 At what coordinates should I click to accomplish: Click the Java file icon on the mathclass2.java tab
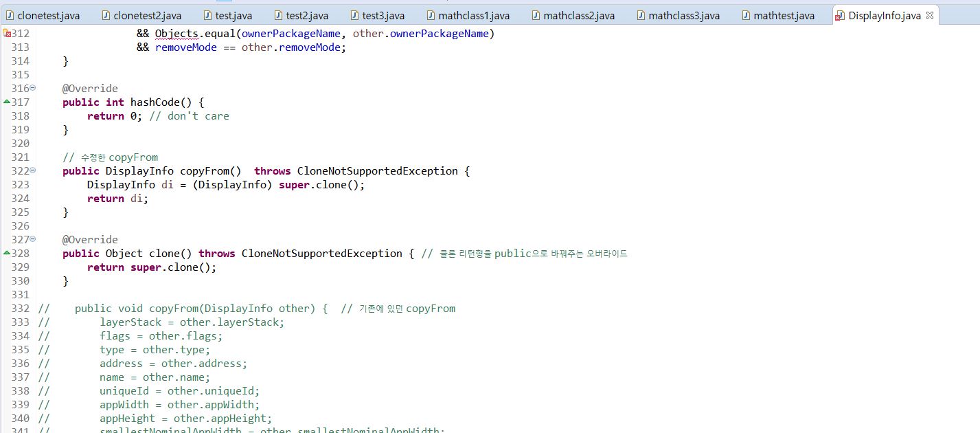click(x=536, y=15)
